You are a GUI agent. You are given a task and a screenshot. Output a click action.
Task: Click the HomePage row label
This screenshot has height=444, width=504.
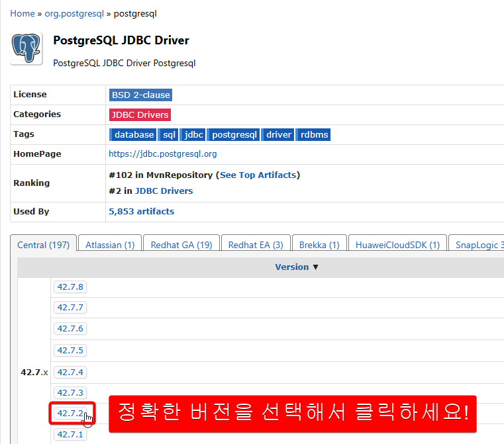coord(37,154)
